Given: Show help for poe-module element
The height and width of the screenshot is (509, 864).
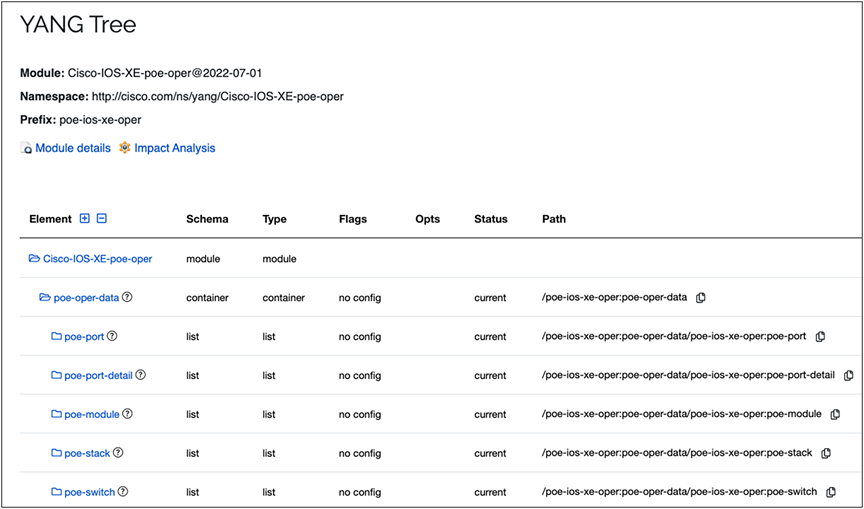Looking at the screenshot, I should 127,413.
